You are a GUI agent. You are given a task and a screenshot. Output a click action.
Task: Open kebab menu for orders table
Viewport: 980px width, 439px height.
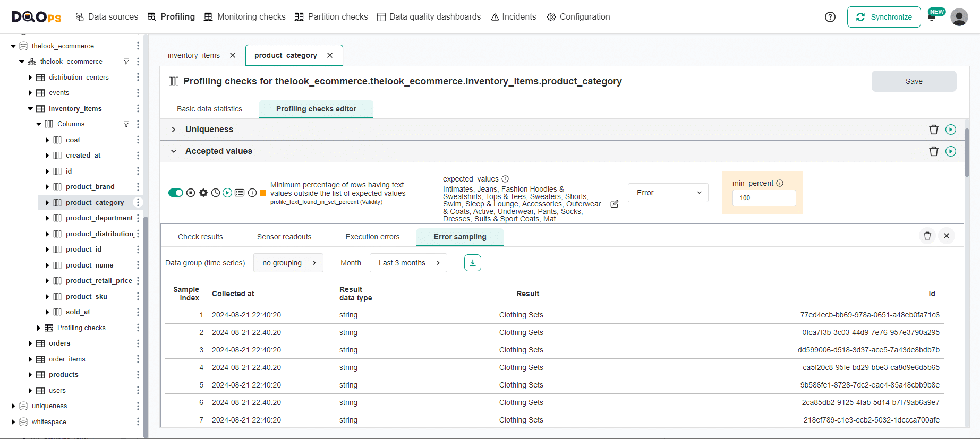click(138, 343)
